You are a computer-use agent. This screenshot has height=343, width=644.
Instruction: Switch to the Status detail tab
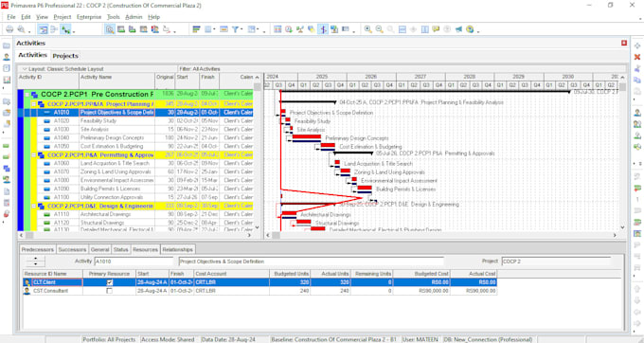121,249
